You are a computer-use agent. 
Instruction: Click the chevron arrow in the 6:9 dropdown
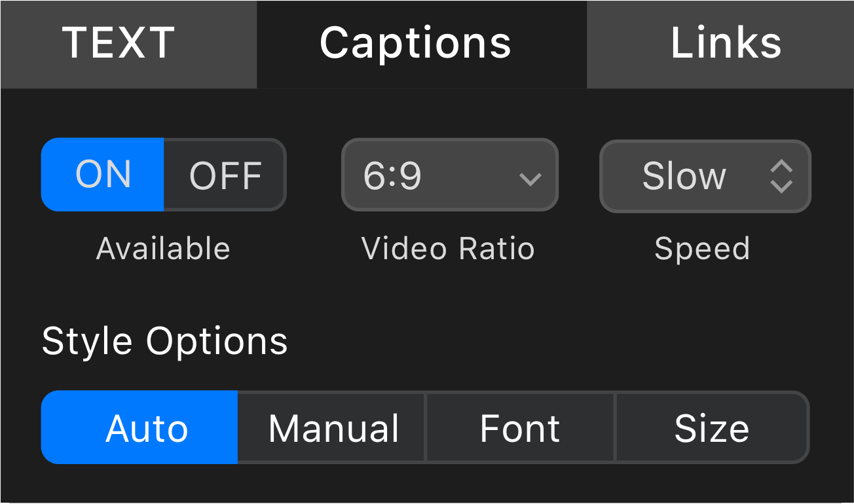[529, 178]
